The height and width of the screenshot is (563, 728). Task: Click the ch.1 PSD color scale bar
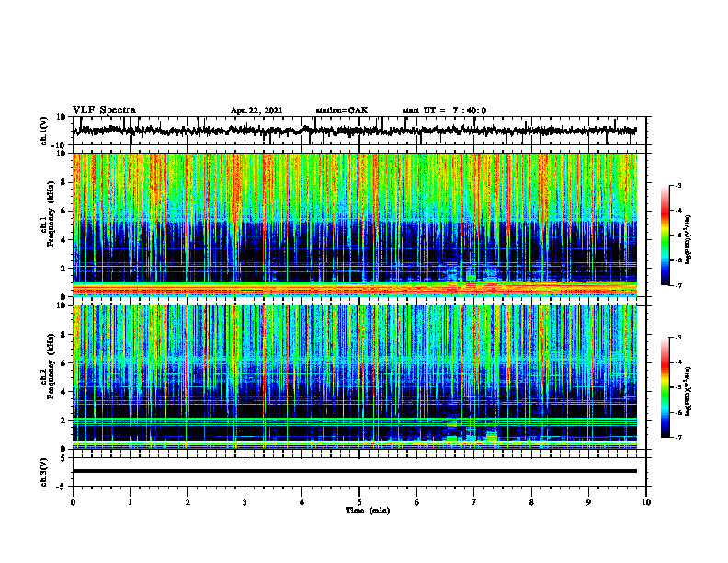(665, 236)
